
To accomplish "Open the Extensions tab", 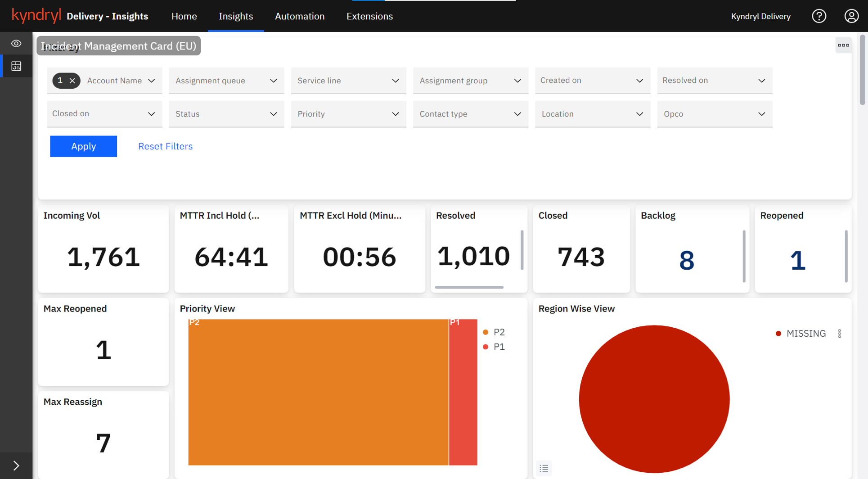I will click(369, 16).
